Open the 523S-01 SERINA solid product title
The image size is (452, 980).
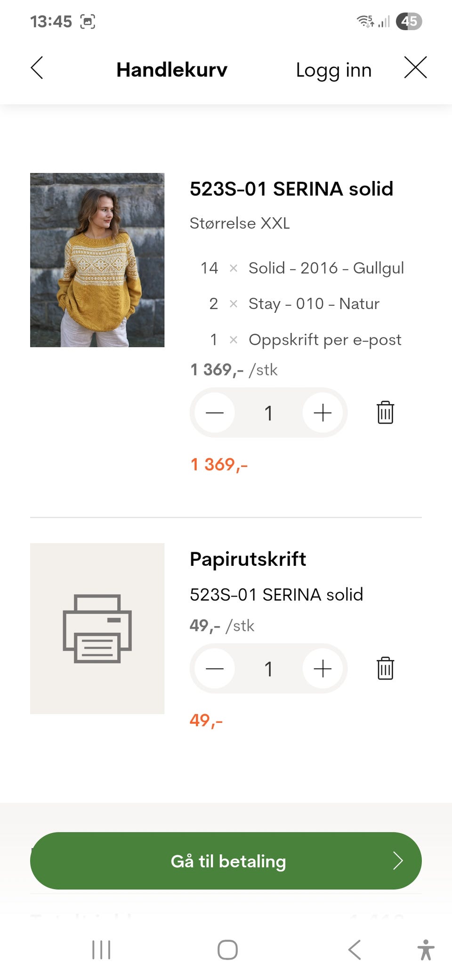click(x=291, y=189)
